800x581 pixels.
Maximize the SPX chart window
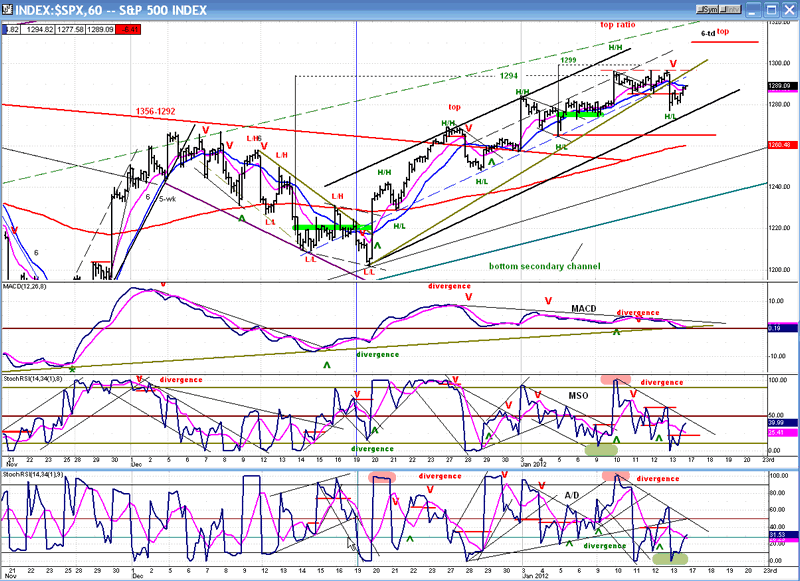(772, 8)
